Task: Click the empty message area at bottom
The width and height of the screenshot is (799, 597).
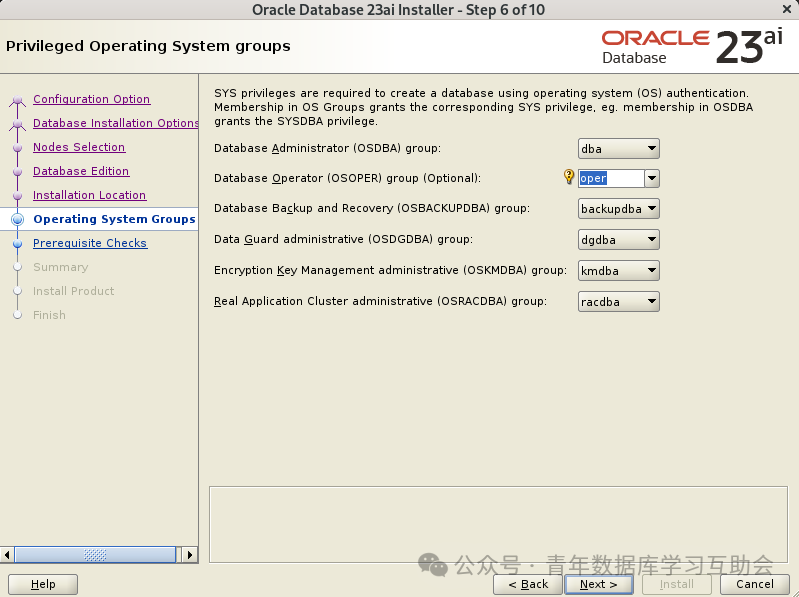Action: click(498, 525)
